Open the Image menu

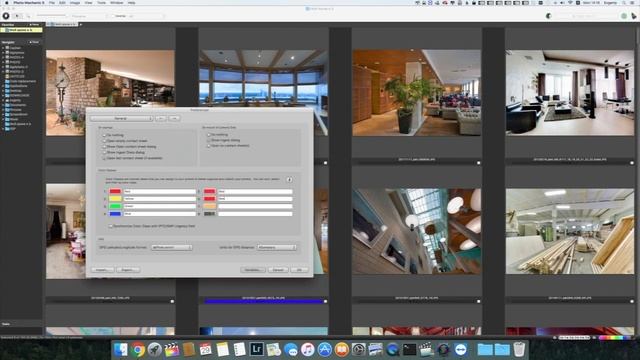pyautogui.click(x=75, y=3)
